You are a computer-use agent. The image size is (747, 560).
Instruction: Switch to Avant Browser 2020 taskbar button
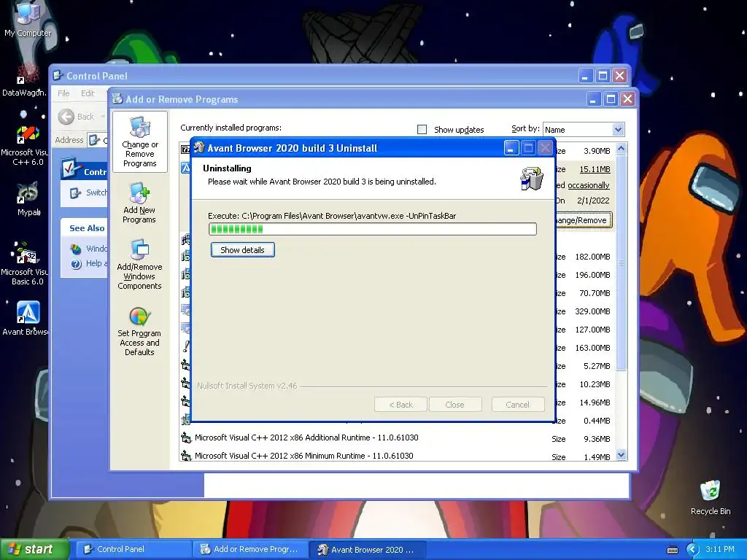[x=368, y=550]
